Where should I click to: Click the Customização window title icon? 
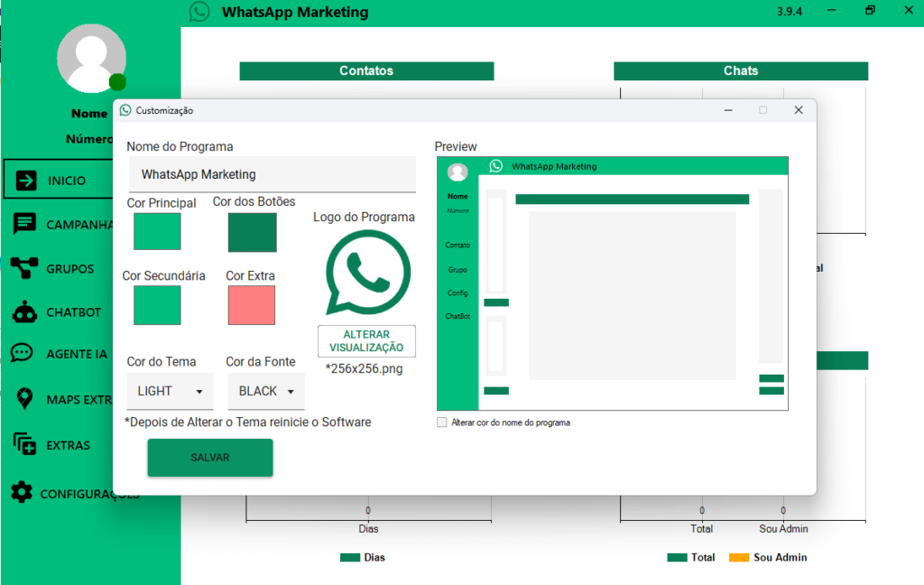click(x=125, y=110)
